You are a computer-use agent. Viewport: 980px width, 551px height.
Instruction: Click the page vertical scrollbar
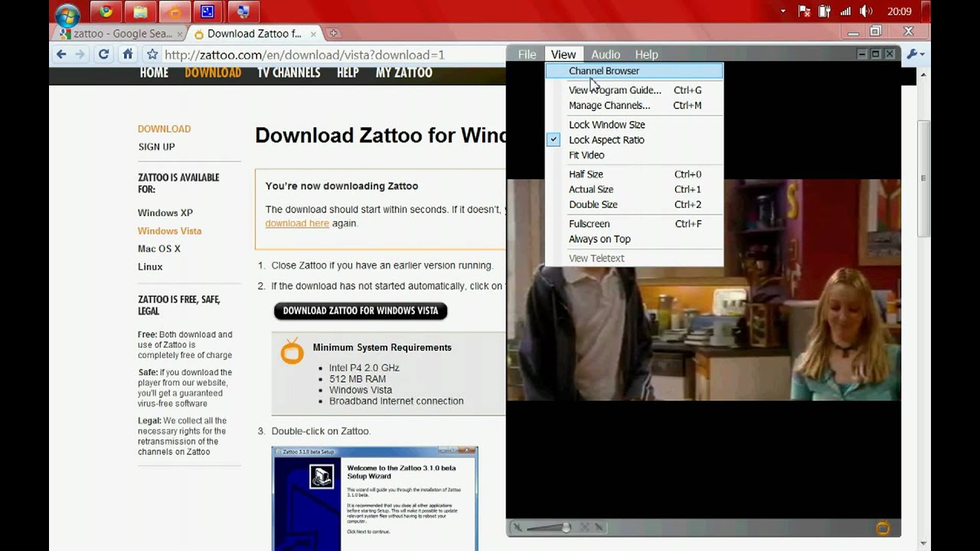point(923,178)
